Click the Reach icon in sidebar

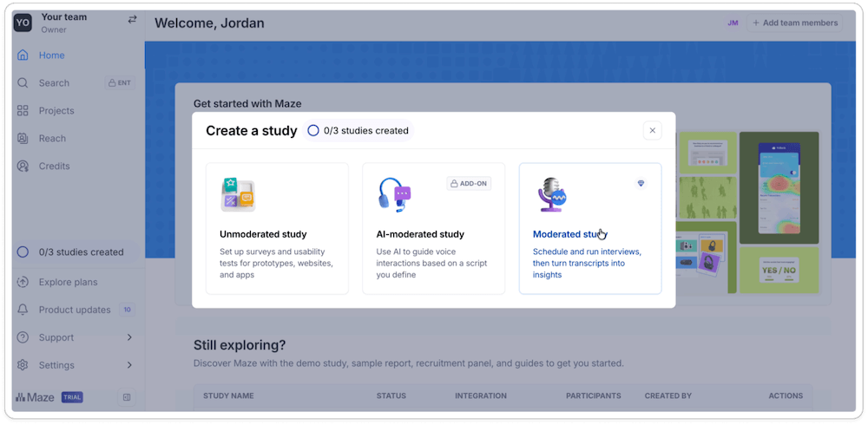23,139
